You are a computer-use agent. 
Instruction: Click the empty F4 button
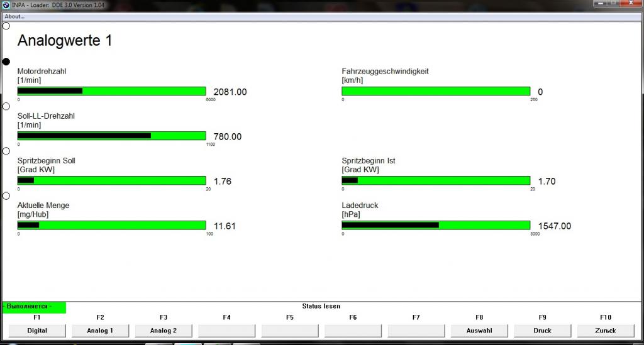226,331
